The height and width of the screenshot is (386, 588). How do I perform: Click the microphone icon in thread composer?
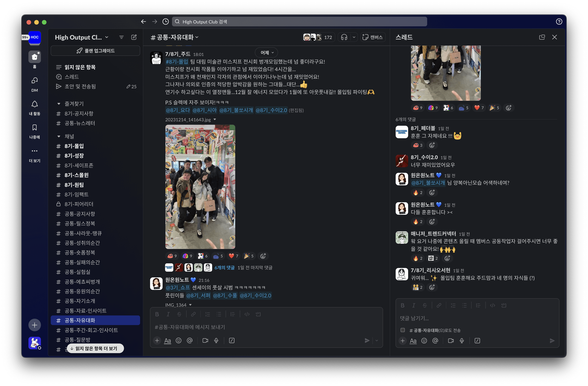[462, 341]
